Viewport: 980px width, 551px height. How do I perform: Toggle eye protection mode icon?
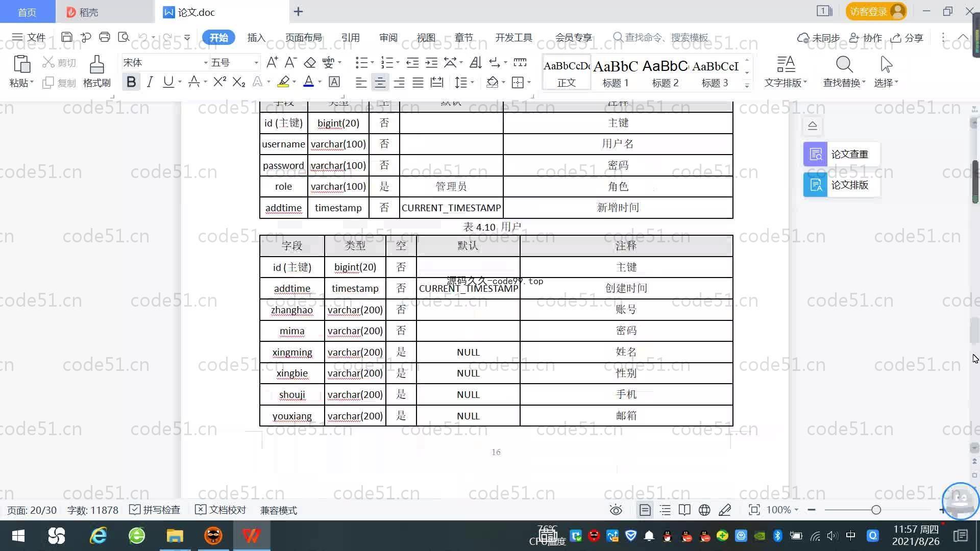coord(616,510)
